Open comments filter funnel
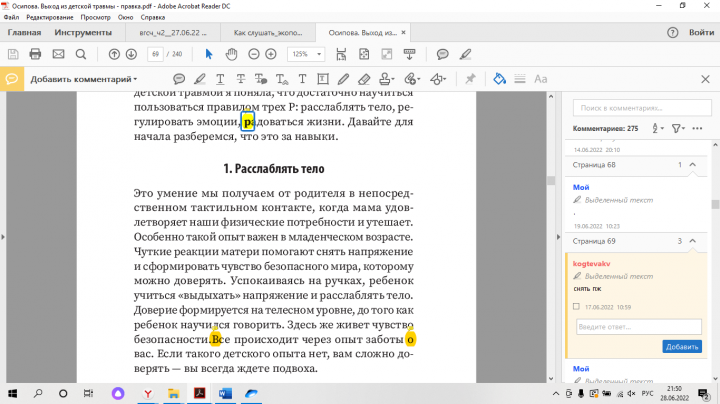Screen dimensions: 720x404 point(678,129)
